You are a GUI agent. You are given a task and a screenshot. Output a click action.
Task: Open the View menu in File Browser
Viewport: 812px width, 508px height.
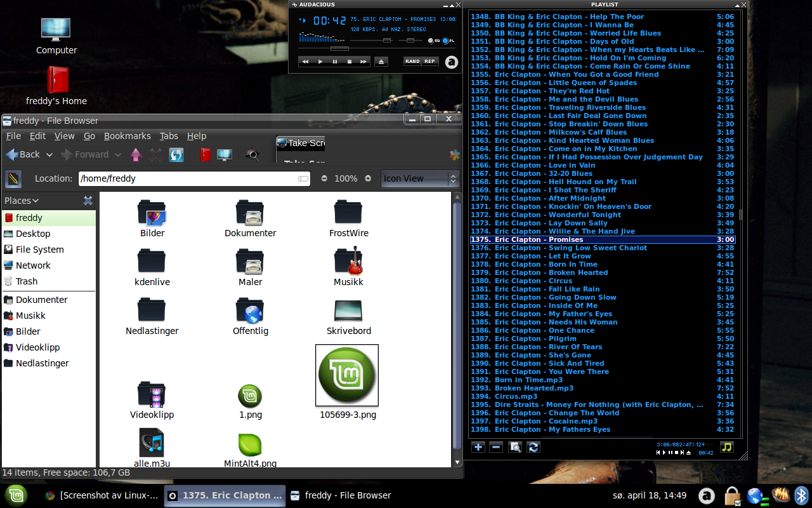coord(64,136)
